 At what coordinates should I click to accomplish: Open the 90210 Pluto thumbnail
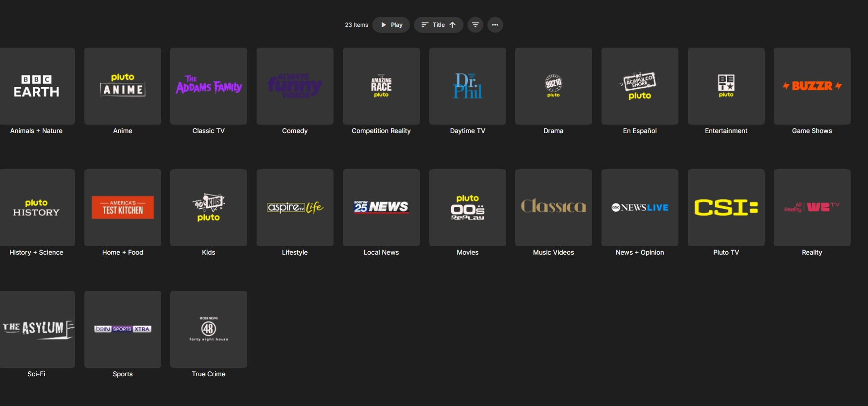tap(553, 86)
